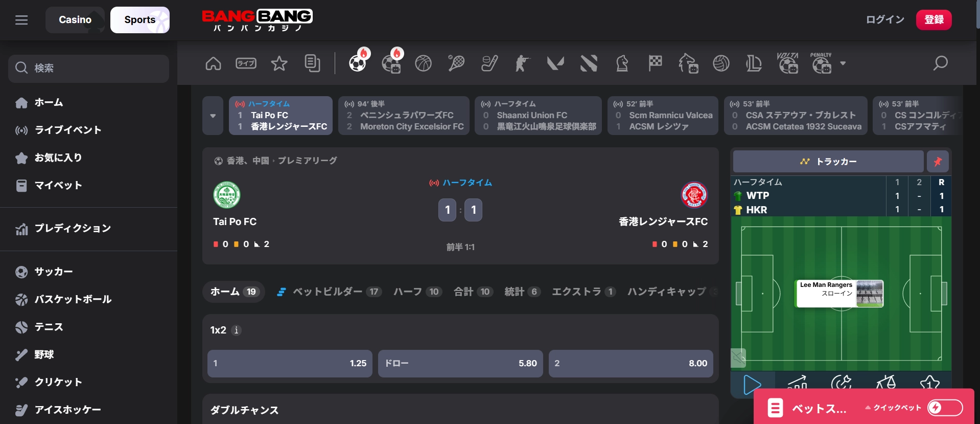Select the volleyball sport icon
Image resolution: width=980 pixels, height=424 pixels.
721,63
